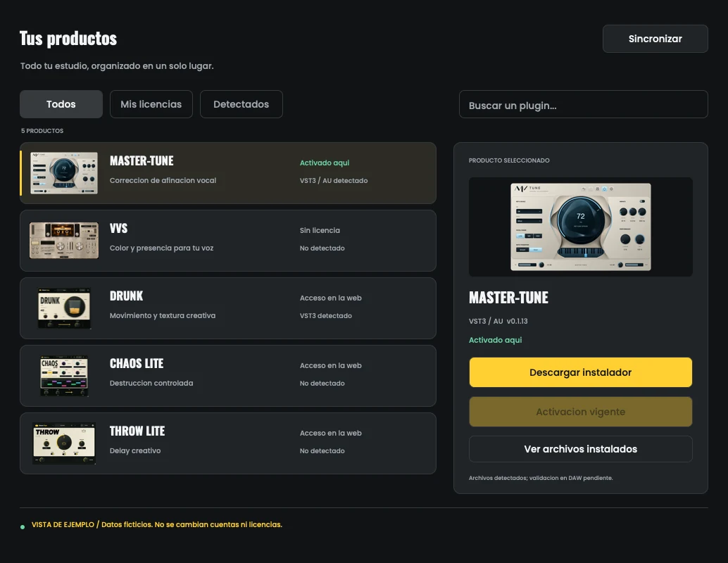This screenshot has height=563, width=728.
Task: Click the THROW LITE product name
Action: (137, 431)
